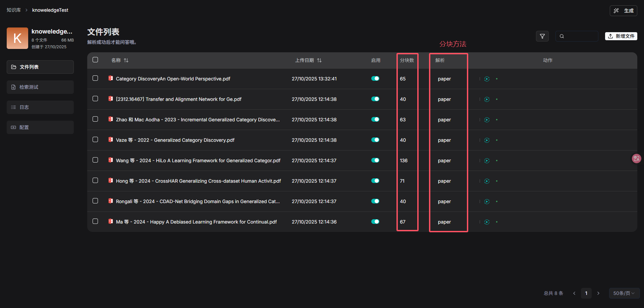Run parse icon for Ma 等 Happy pdf
Screen dimensions: 644x308
[487, 222]
